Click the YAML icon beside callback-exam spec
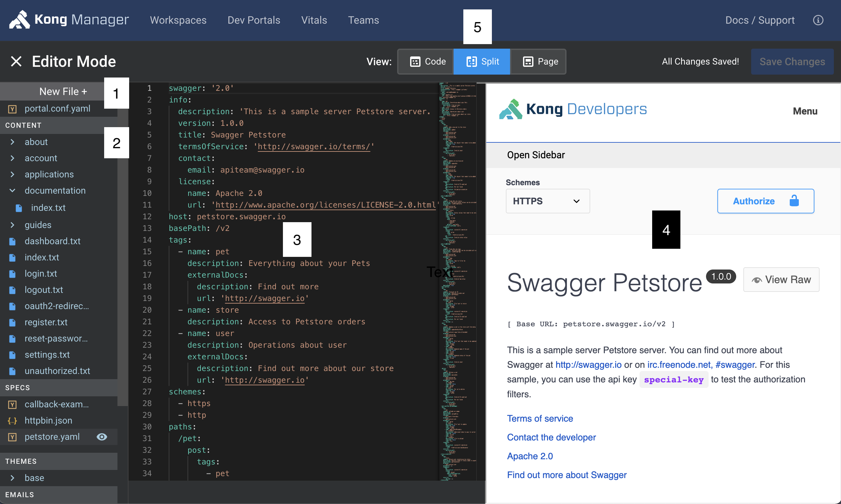 [12, 404]
